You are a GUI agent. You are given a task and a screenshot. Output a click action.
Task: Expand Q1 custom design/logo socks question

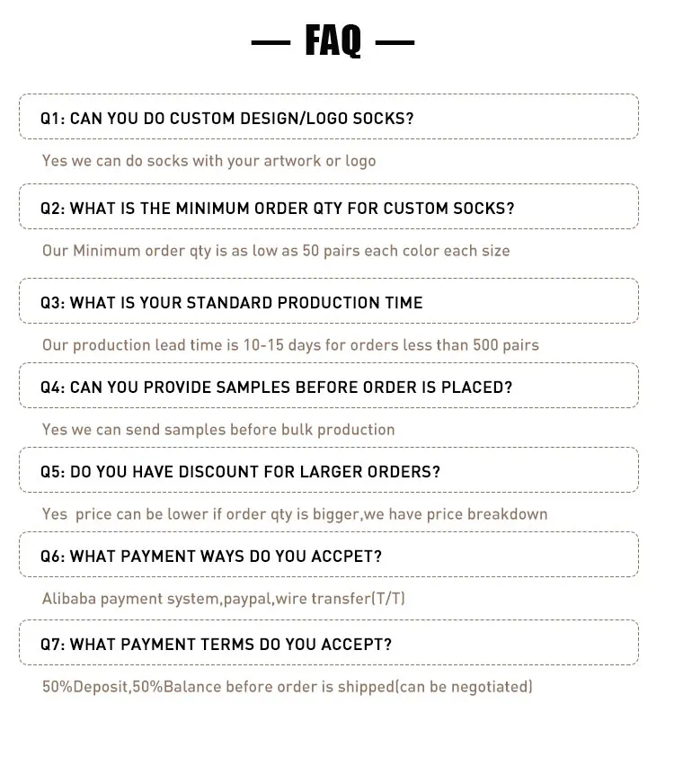pos(328,118)
